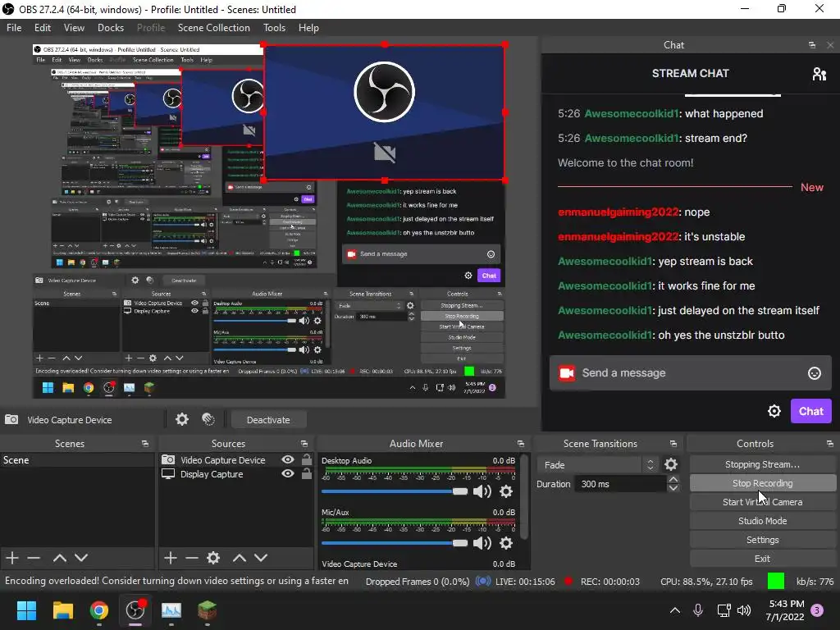Toggle lock on Display Capture source

[x=307, y=473]
